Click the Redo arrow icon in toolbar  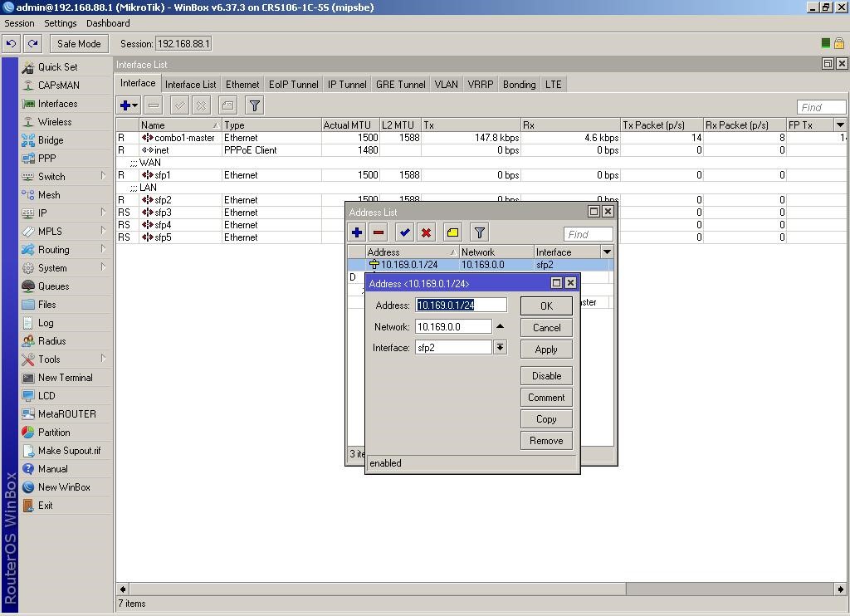32,44
